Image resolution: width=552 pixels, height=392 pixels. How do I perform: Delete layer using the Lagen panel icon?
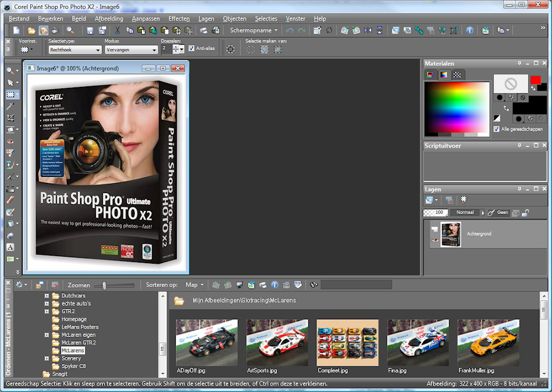[449, 200]
